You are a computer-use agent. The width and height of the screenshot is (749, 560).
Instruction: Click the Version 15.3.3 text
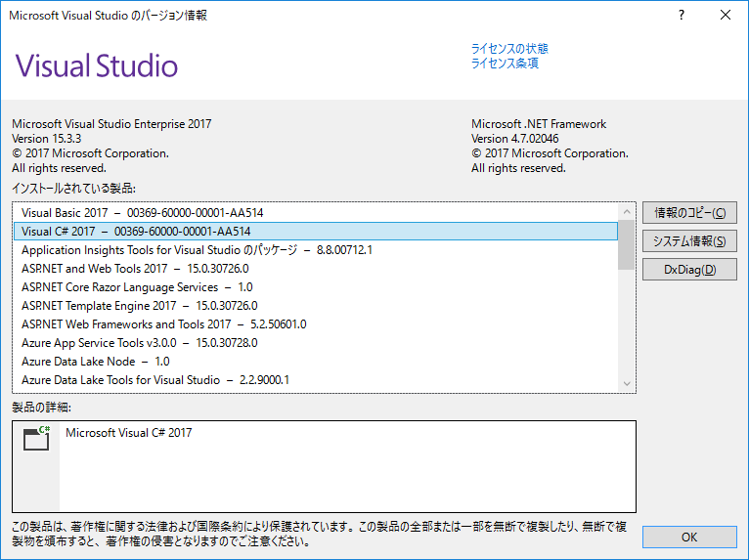point(46,139)
